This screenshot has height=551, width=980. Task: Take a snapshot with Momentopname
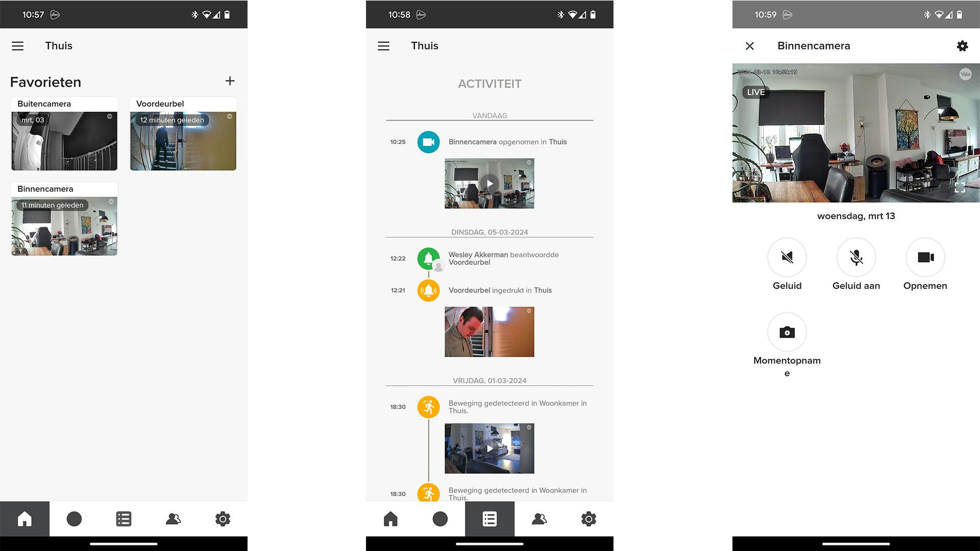787,332
